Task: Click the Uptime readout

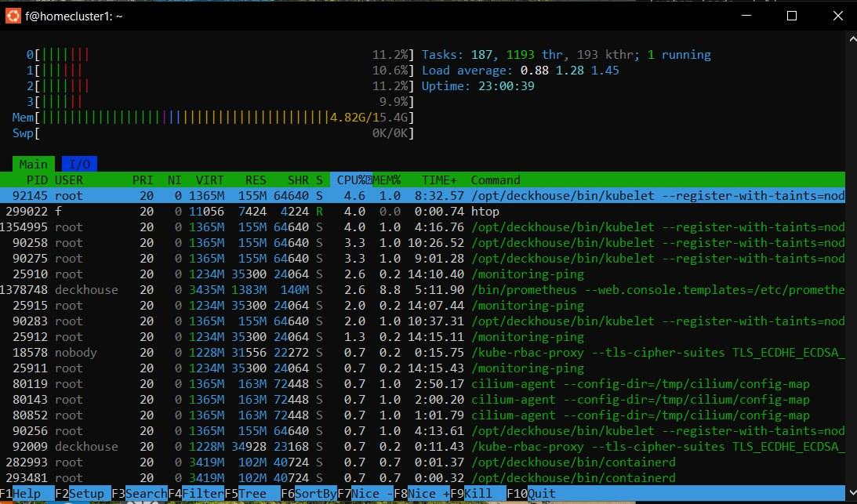Action: [478, 85]
